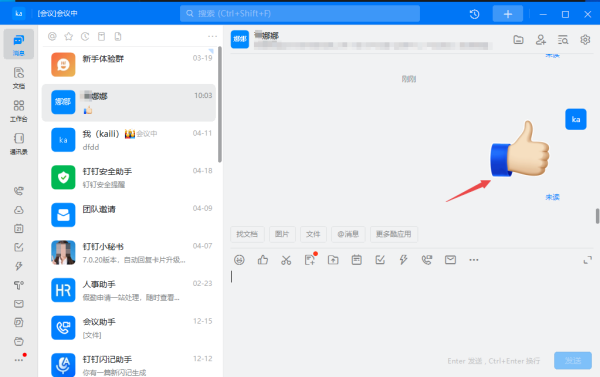Click the conversation list scrollbar

click(220, 104)
